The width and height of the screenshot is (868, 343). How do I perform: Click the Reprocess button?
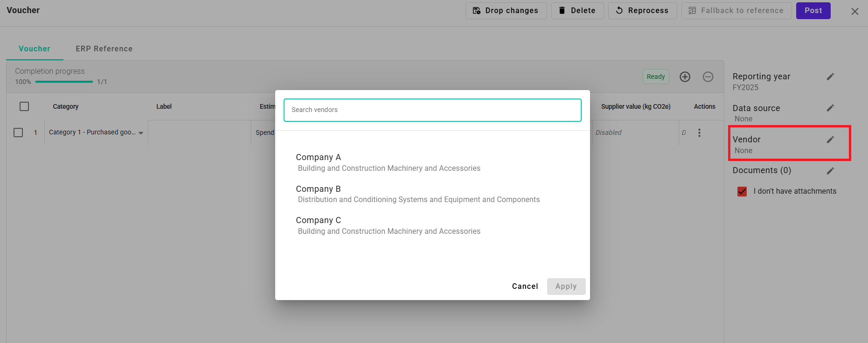[x=642, y=11]
